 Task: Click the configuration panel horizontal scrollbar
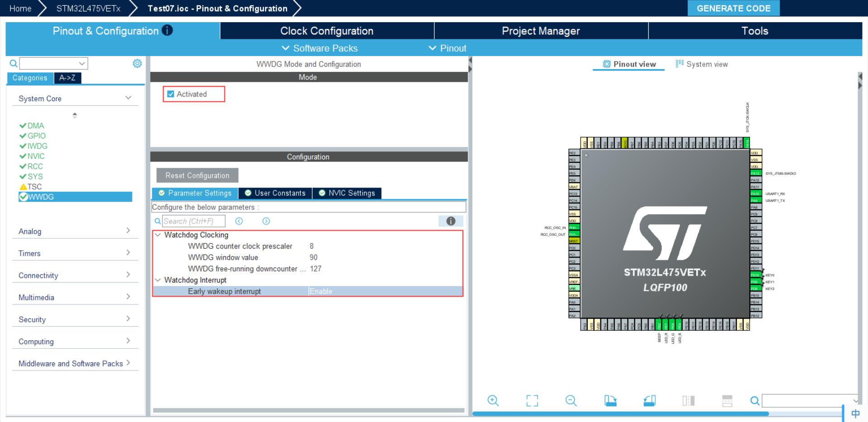[x=309, y=410]
